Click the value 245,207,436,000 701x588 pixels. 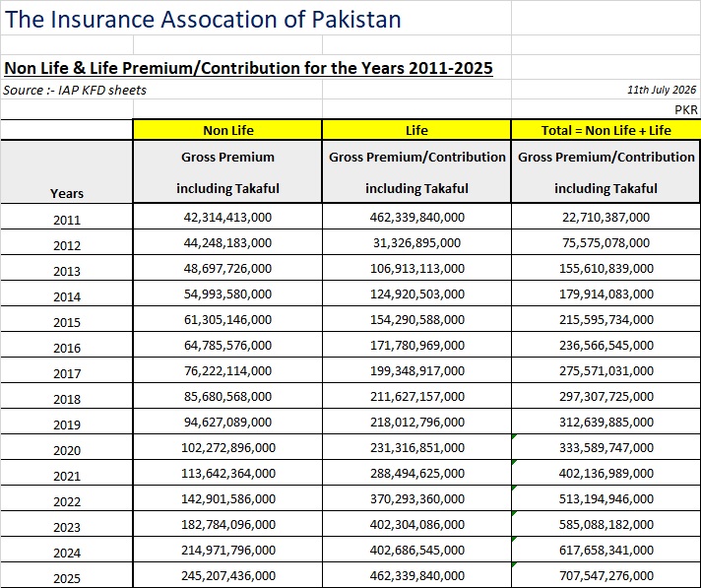click(228, 575)
